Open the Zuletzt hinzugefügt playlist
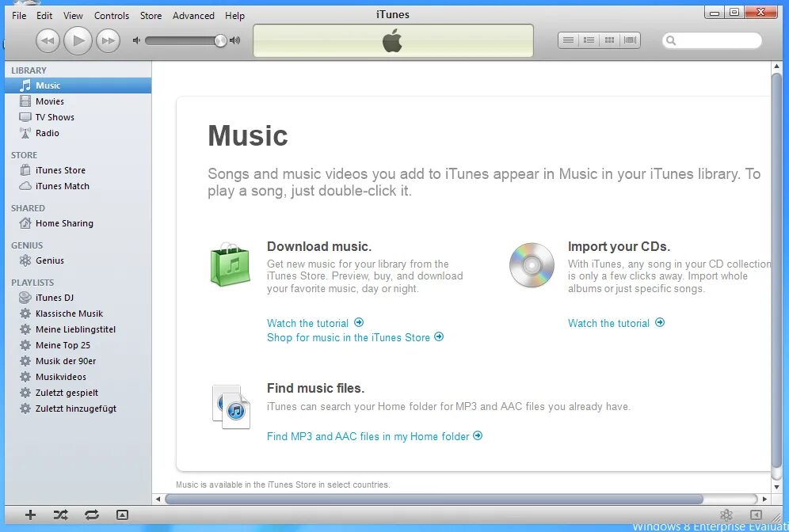Viewport: 789px width, 532px height. pos(78,408)
